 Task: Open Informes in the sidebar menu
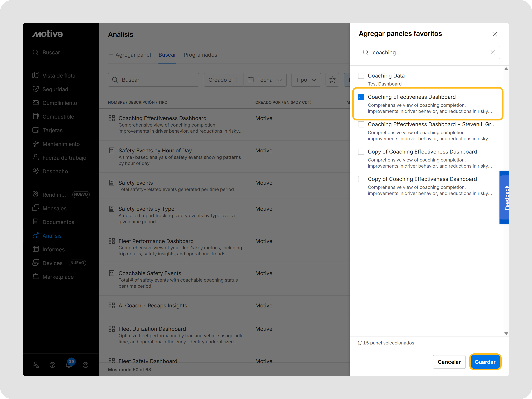[53, 249]
